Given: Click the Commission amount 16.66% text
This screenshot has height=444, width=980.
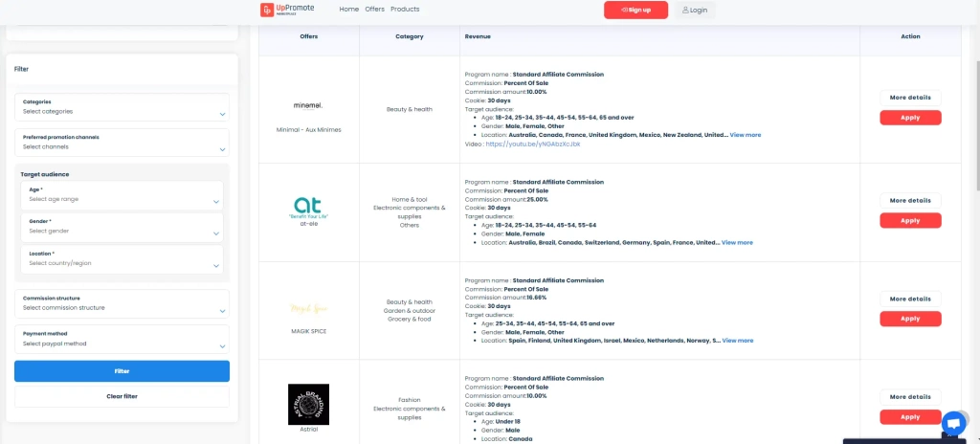Looking at the screenshot, I should tap(505, 298).
